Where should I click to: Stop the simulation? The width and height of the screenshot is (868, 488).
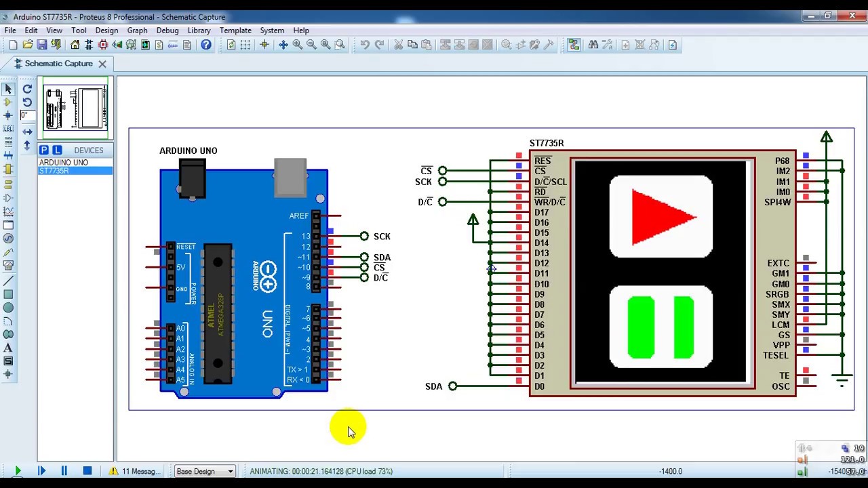(87, 471)
